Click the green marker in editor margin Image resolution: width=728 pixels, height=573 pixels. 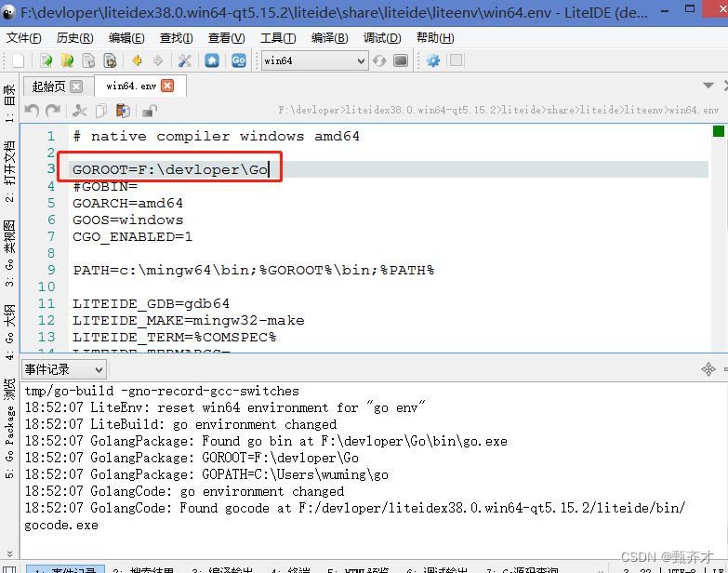coord(719,131)
